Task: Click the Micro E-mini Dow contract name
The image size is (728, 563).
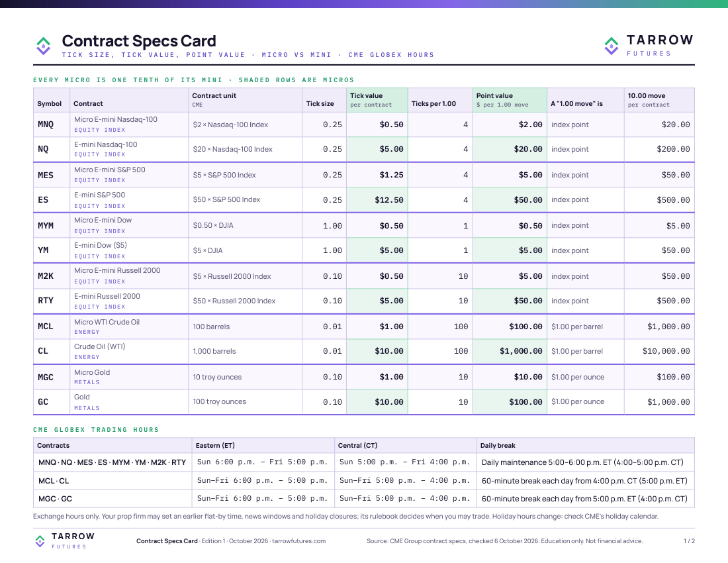Action: coord(103,220)
